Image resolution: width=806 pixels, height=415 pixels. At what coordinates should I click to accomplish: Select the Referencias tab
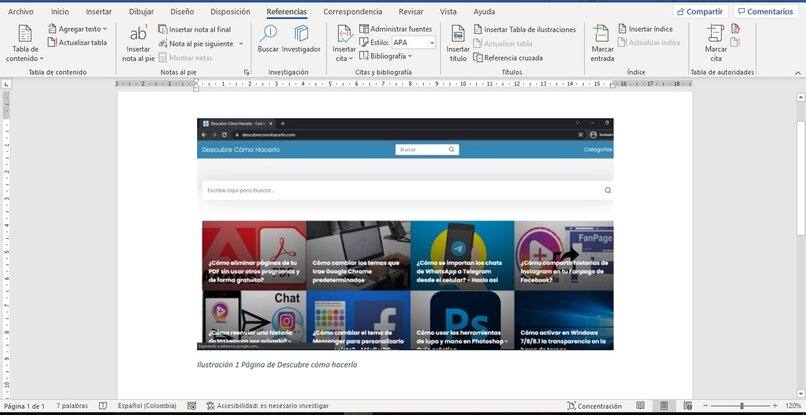tap(286, 11)
